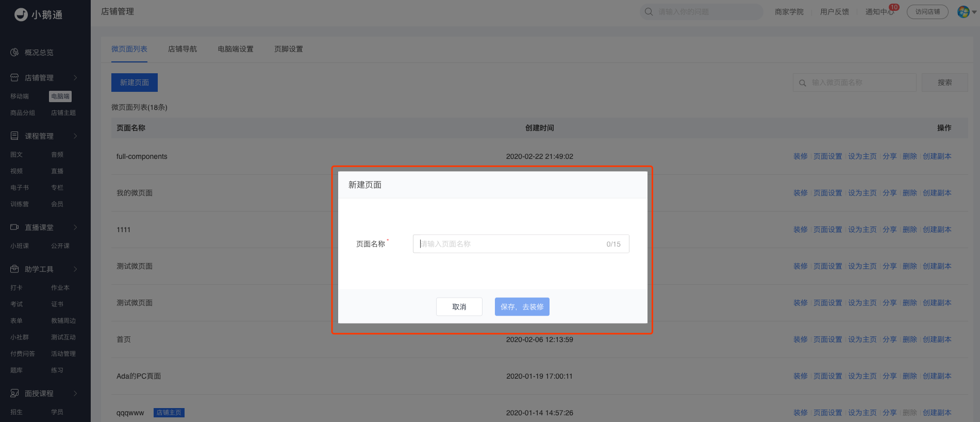
Task: Click 分享 for the 首页 row
Action: tap(890, 339)
